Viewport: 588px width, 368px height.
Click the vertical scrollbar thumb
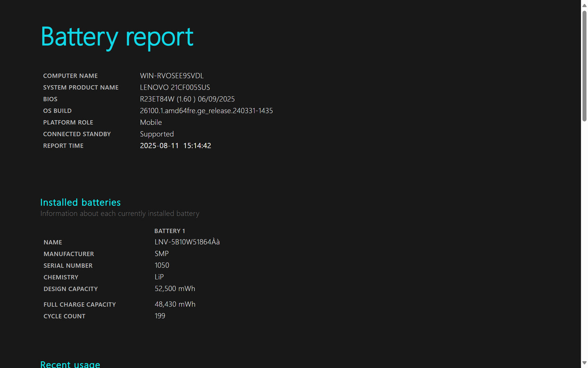[x=584, y=66]
